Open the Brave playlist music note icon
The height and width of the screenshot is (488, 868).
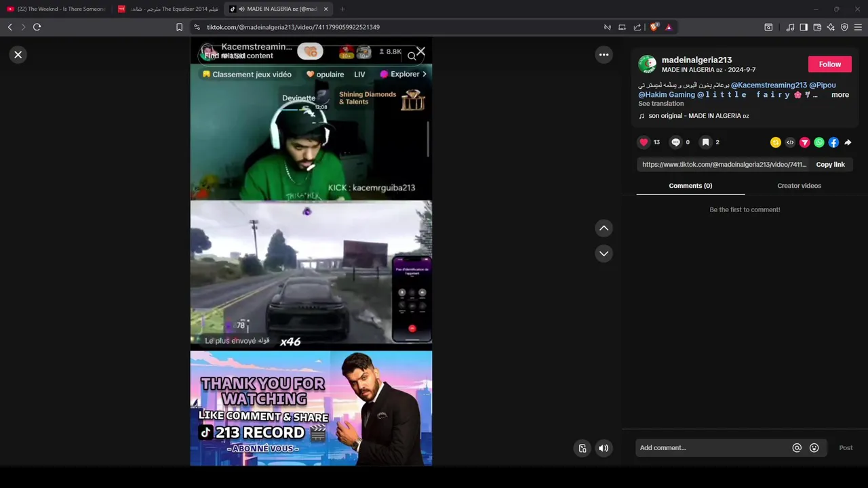click(790, 27)
